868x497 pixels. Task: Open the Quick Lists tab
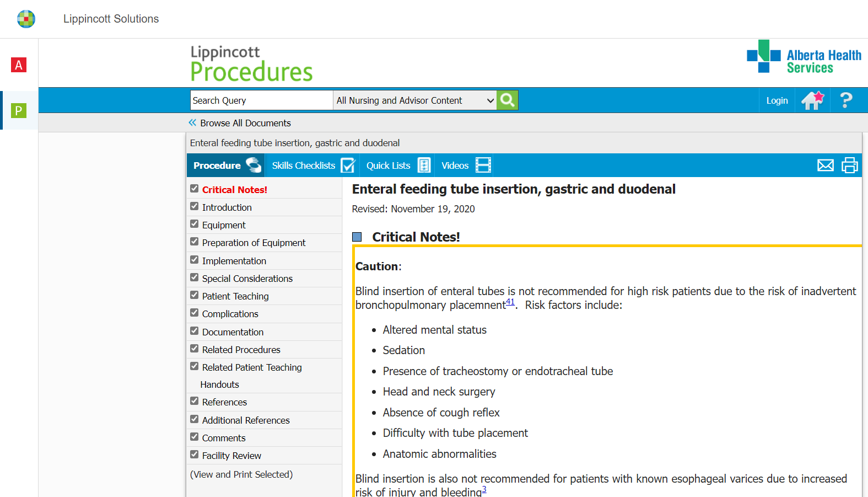(397, 165)
